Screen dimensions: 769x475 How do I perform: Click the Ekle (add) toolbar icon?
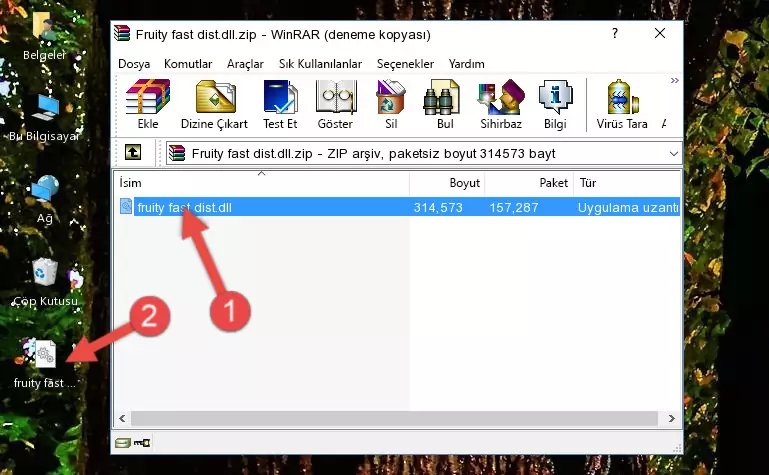(x=148, y=104)
